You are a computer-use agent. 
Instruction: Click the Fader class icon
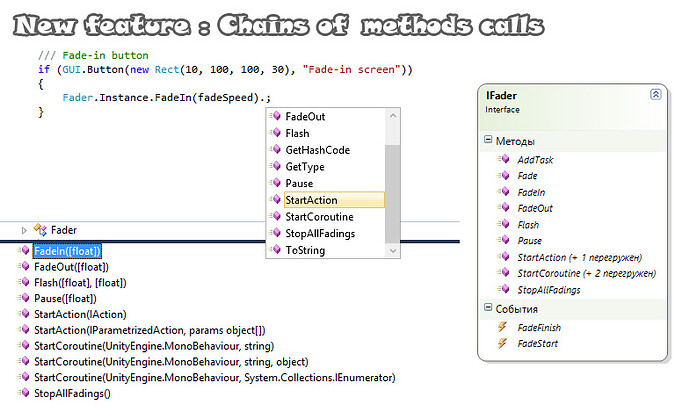40,230
